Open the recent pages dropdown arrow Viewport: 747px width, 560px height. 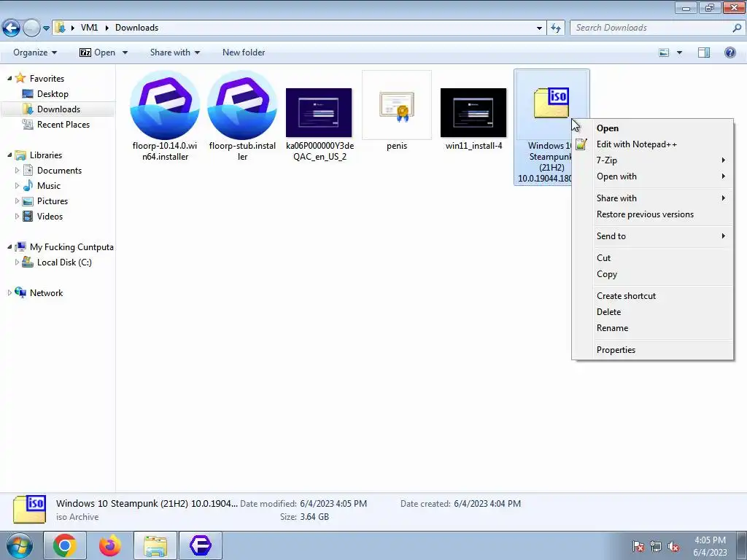click(46, 28)
